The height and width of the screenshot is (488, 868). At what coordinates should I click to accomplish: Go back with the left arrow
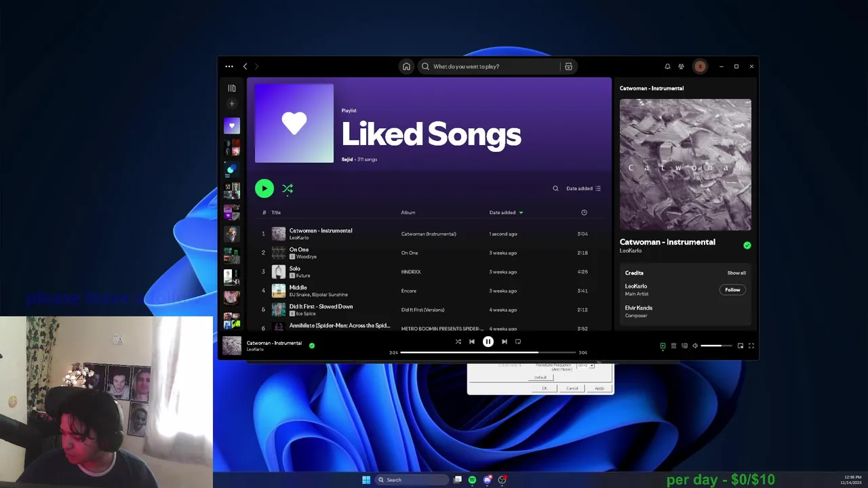(245, 66)
